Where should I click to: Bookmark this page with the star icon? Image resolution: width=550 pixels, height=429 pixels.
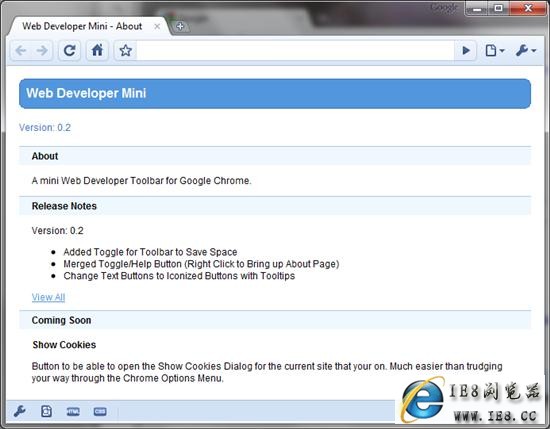(x=125, y=51)
